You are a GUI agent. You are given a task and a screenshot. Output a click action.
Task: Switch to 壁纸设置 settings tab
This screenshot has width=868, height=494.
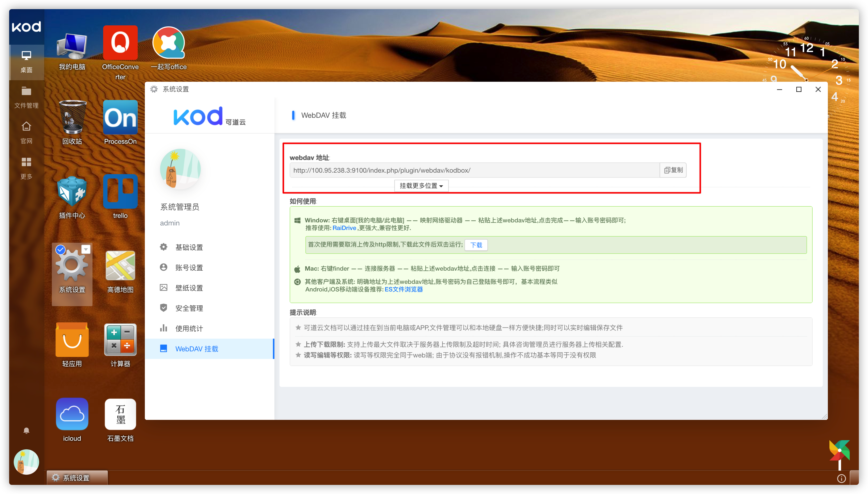pyautogui.click(x=189, y=288)
